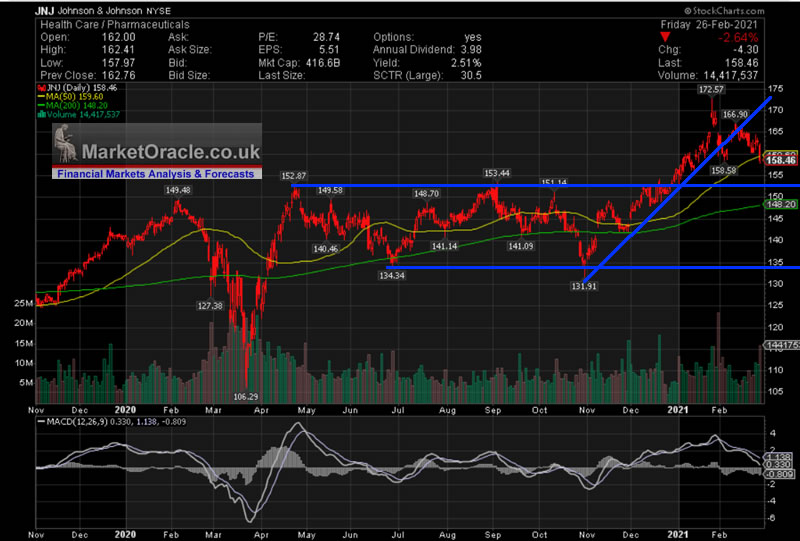
Task: Click the 166.90 price label
Action: click(735, 115)
